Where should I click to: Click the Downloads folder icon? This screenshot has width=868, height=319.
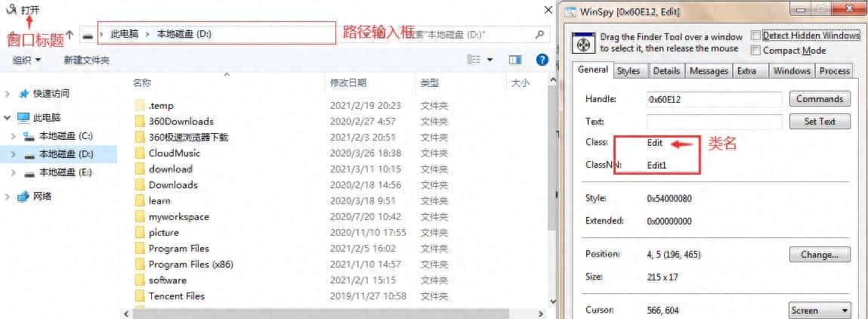point(140,185)
